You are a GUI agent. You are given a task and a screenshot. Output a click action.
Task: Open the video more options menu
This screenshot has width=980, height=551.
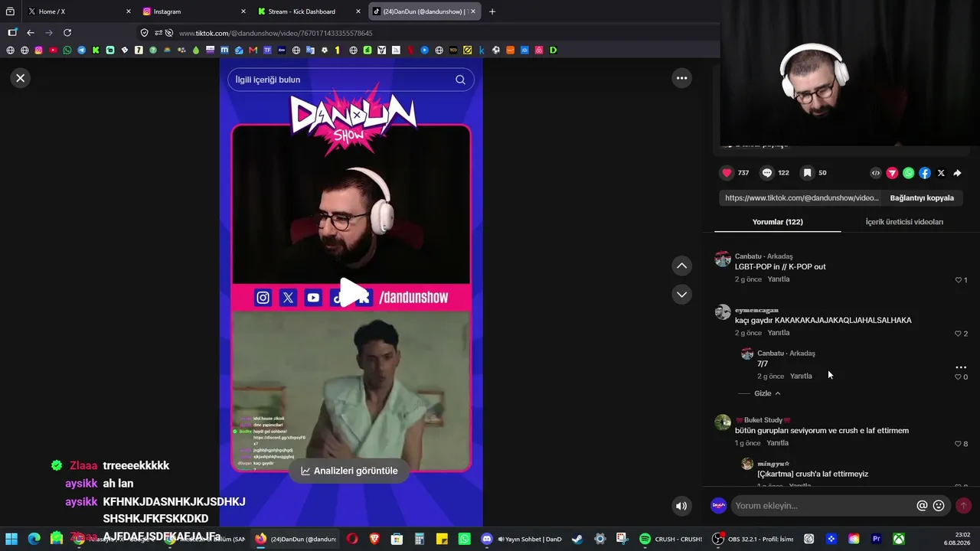[681, 78]
